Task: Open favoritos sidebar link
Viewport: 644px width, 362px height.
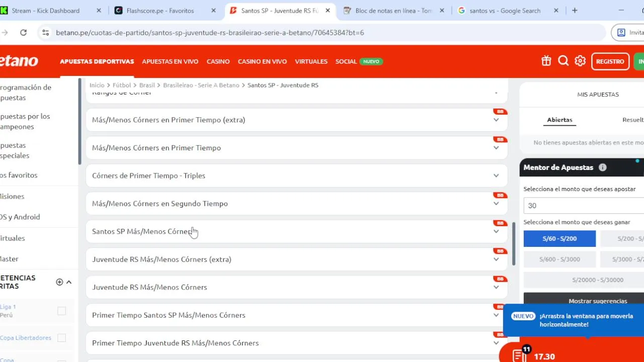Action: click(x=19, y=175)
